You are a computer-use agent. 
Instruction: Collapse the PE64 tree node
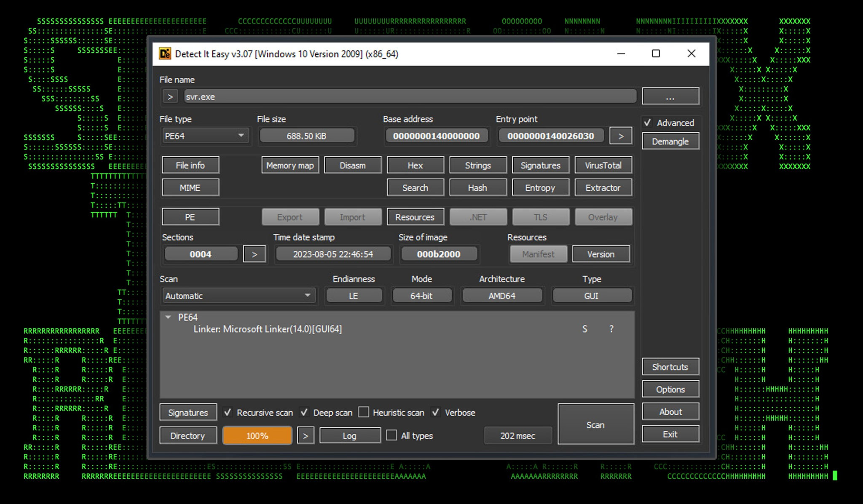168,317
